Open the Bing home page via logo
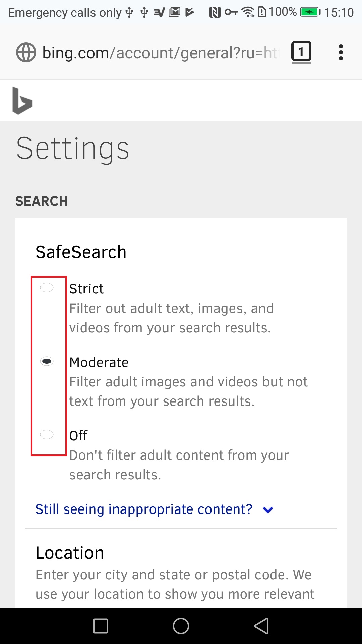Viewport: 362px width, 644px height. click(22, 101)
